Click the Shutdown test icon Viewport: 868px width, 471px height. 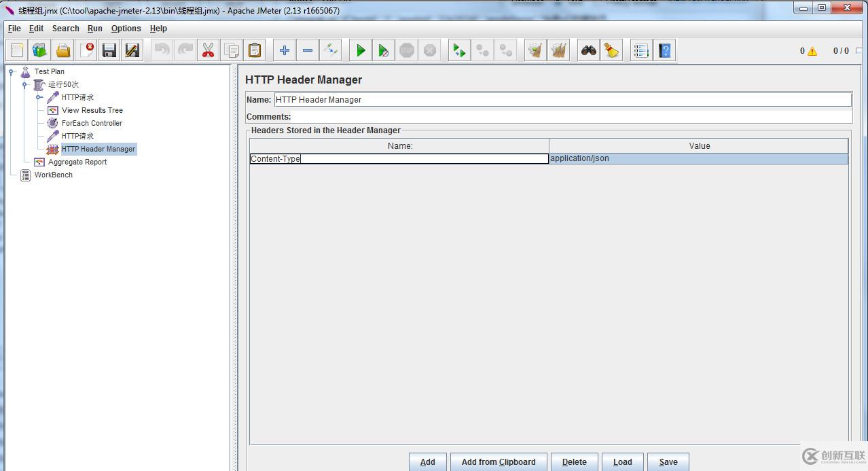coord(430,50)
